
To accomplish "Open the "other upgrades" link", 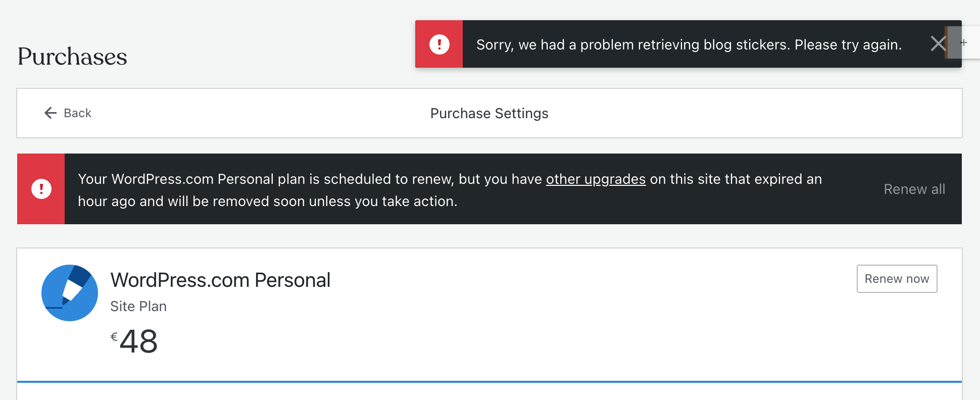I will pos(596,179).
